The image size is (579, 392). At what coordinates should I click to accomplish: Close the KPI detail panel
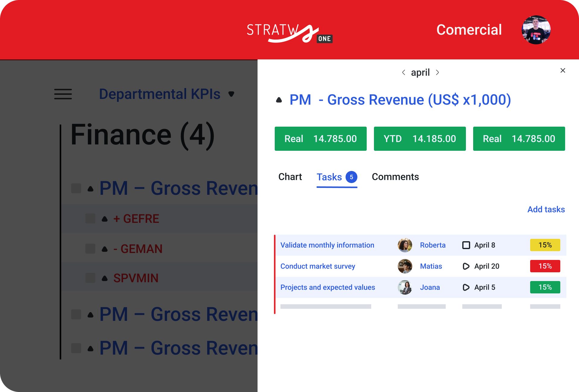562,71
